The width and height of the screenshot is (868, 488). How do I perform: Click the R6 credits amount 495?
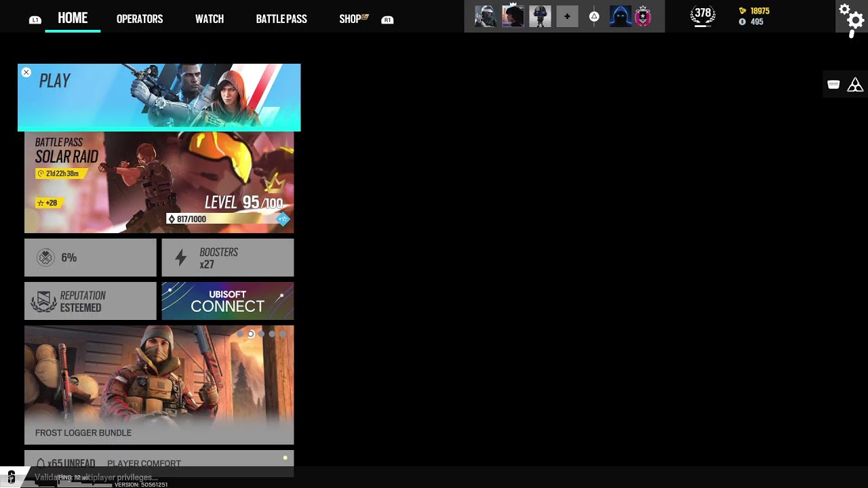click(757, 22)
